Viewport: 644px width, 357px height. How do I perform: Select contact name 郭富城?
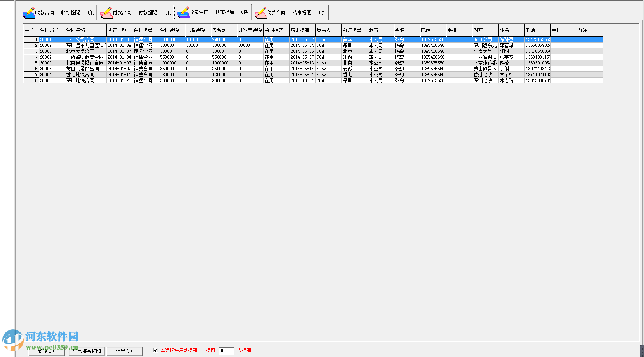(511, 45)
